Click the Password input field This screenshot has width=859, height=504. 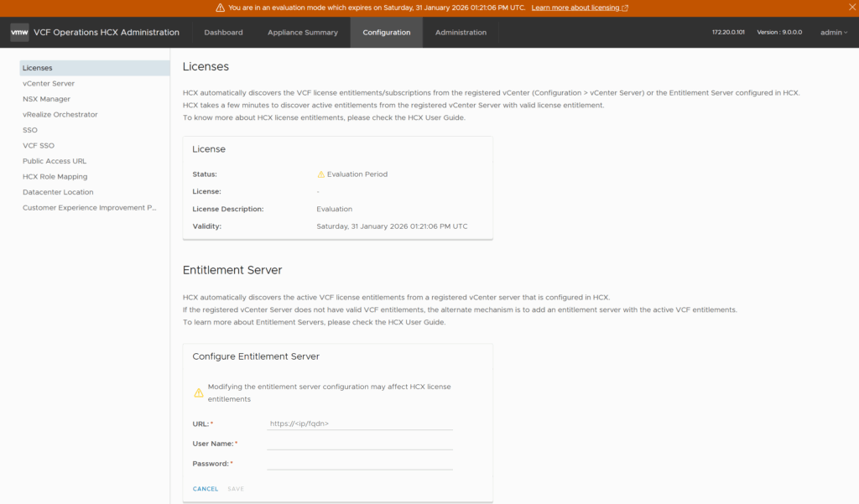360,464
